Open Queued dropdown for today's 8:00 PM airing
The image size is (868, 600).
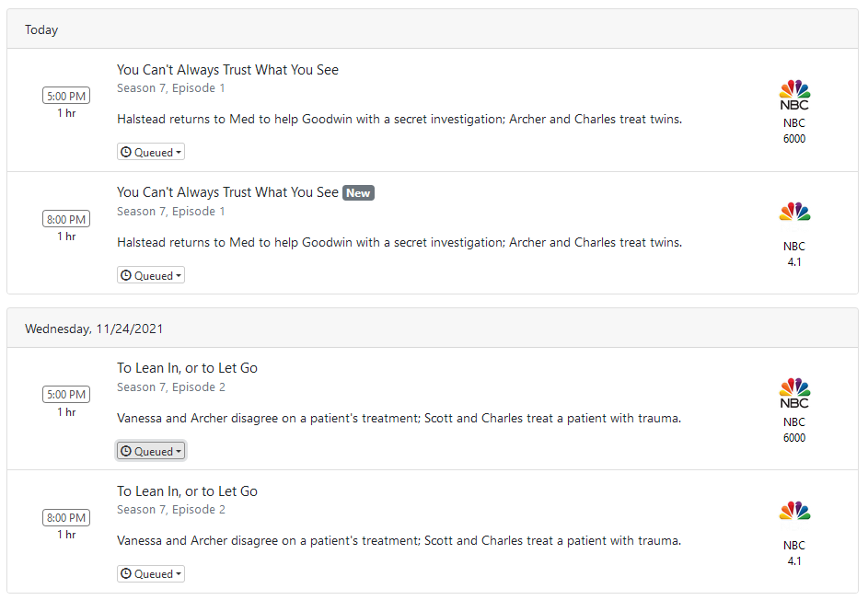tap(151, 275)
